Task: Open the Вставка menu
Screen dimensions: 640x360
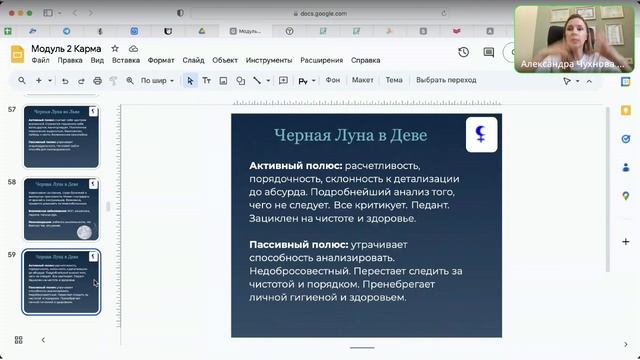Action: (x=126, y=60)
